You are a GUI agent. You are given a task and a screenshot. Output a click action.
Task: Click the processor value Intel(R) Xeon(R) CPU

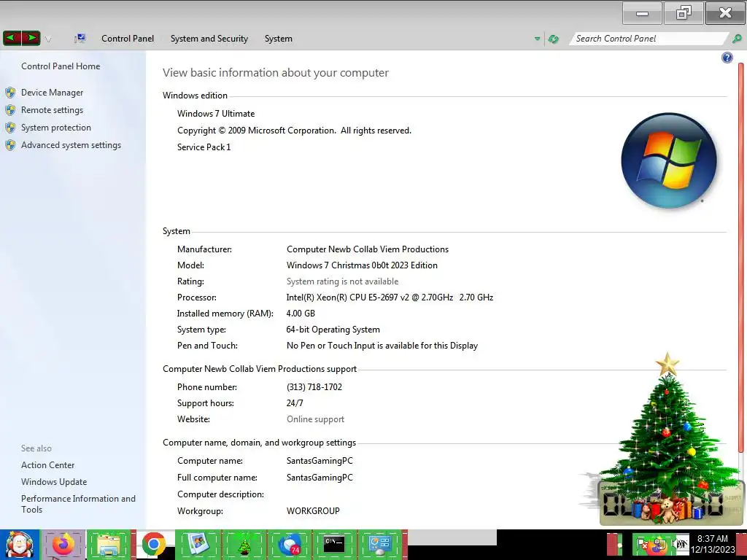[390, 297]
